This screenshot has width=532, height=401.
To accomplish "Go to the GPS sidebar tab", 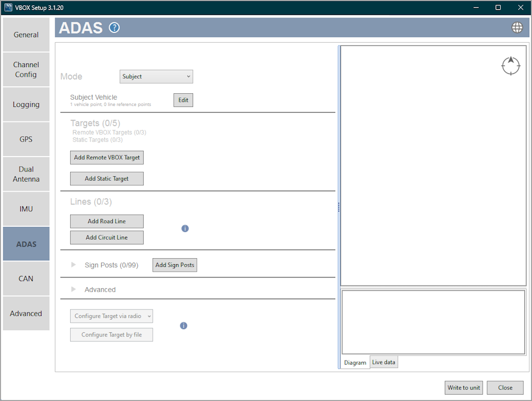I will [26, 139].
